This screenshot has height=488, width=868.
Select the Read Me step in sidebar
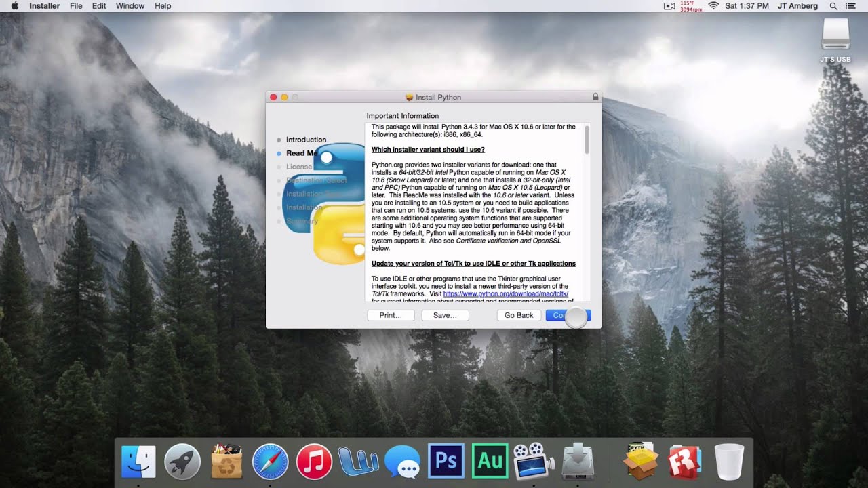click(301, 153)
